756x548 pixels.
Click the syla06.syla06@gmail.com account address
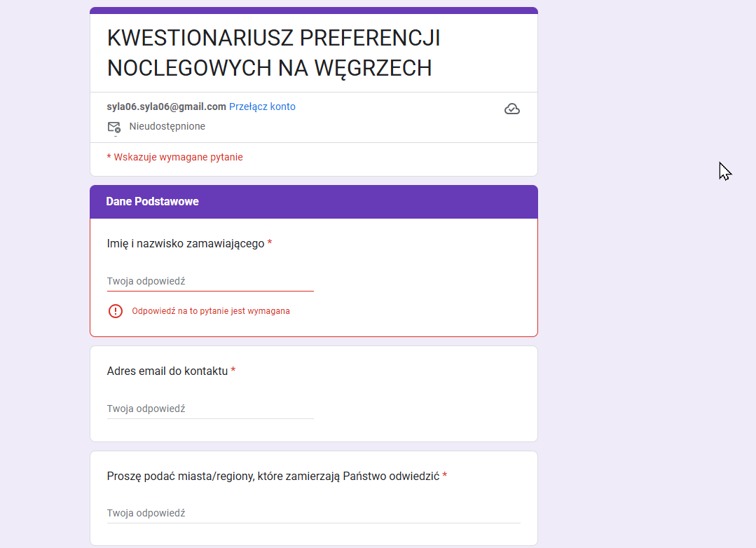pyautogui.click(x=166, y=107)
